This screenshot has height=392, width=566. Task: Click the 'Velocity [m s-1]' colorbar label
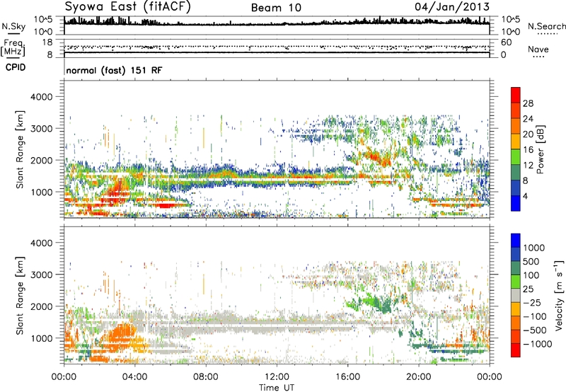click(x=559, y=295)
